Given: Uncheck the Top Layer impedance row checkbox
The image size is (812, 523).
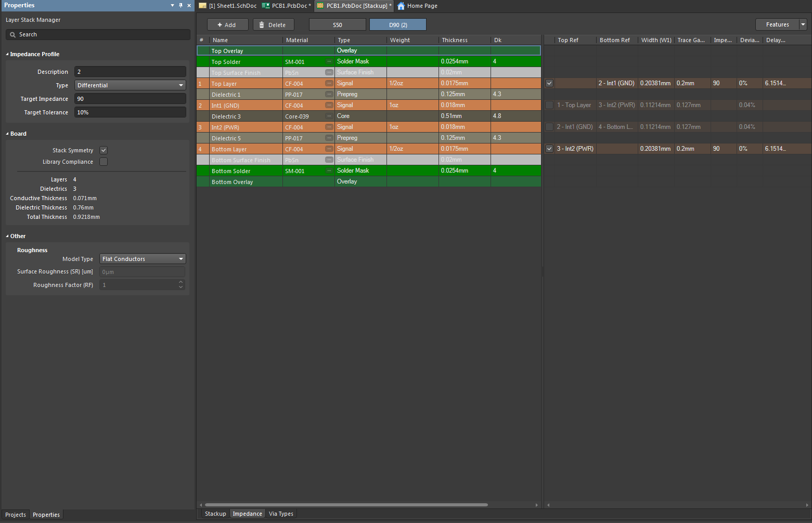Looking at the screenshot, I should point(549,83).
